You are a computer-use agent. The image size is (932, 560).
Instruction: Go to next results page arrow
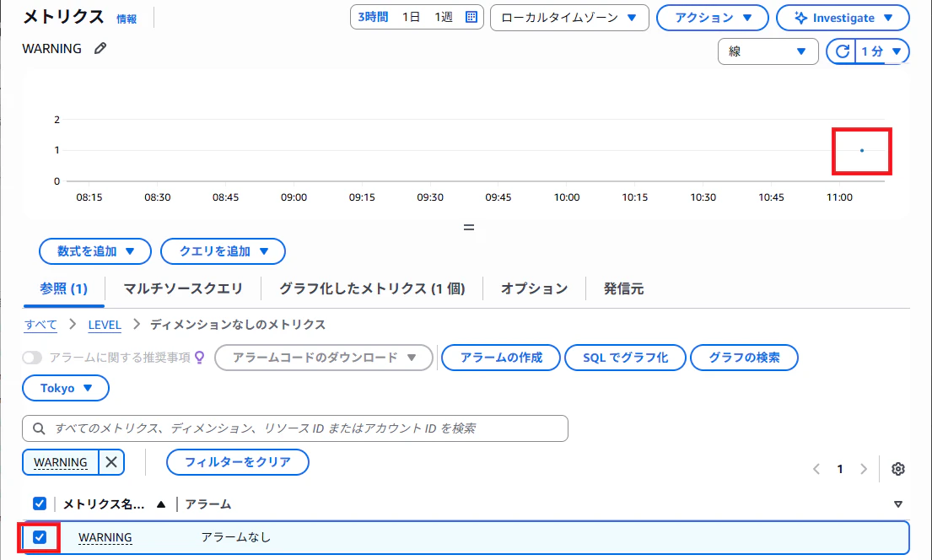coord(864,469)
